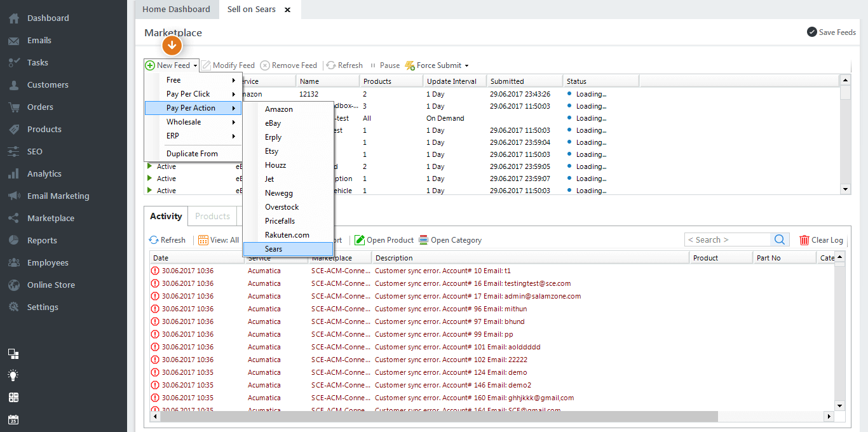Open Analytics bar chart icon in sidebar
This screenshot has height=432, width=868.
pyautogui.click(x=13, y=174)
